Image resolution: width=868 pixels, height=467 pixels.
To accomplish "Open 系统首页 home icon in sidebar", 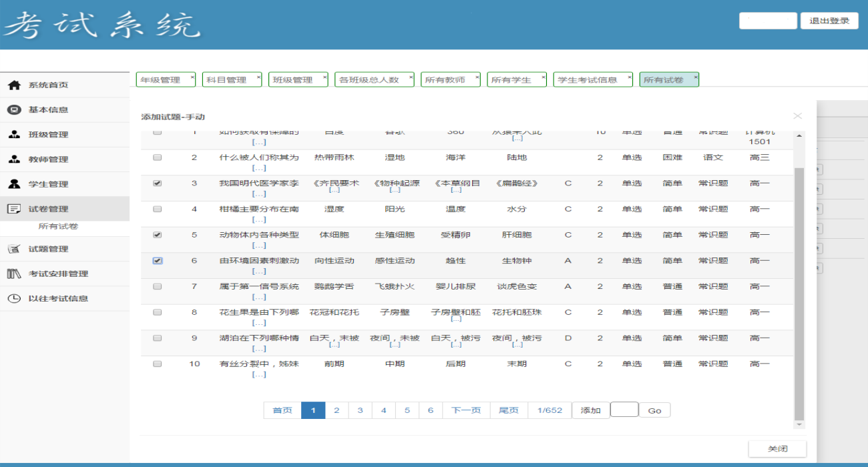I will pyautogui.click(x=13, y=85).
